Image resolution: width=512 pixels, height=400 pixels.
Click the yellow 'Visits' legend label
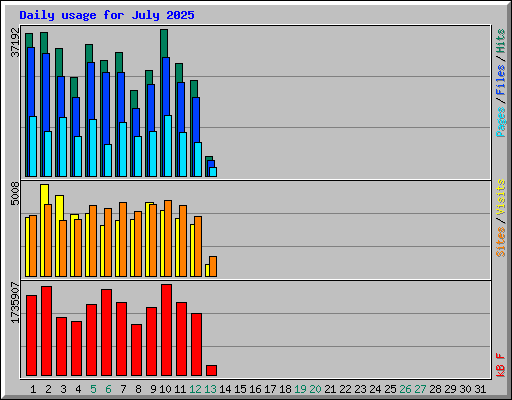[501, 197]
